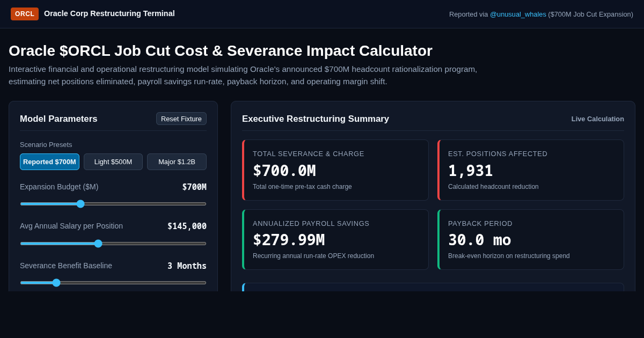This screenshot has height=338, width=644.
Task: Select the Major $1.2B preset
Action: click(177, 162)
